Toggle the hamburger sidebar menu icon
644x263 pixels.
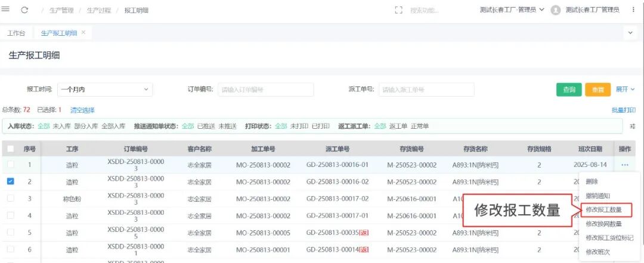point(6,10)
